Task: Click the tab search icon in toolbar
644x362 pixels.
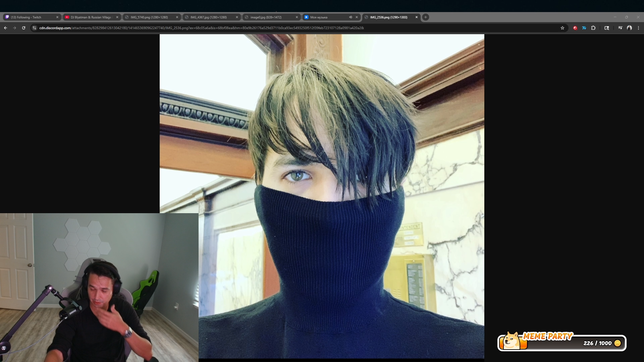Action: 606,28
